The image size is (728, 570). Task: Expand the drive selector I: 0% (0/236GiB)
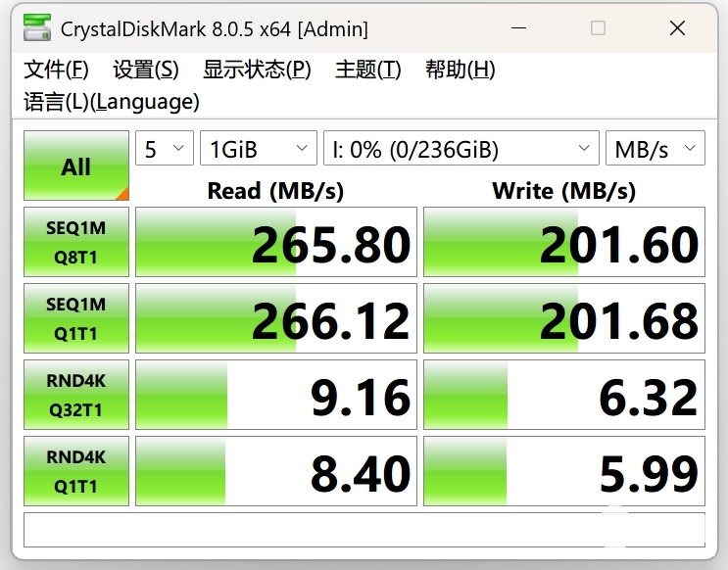(461, 148)
